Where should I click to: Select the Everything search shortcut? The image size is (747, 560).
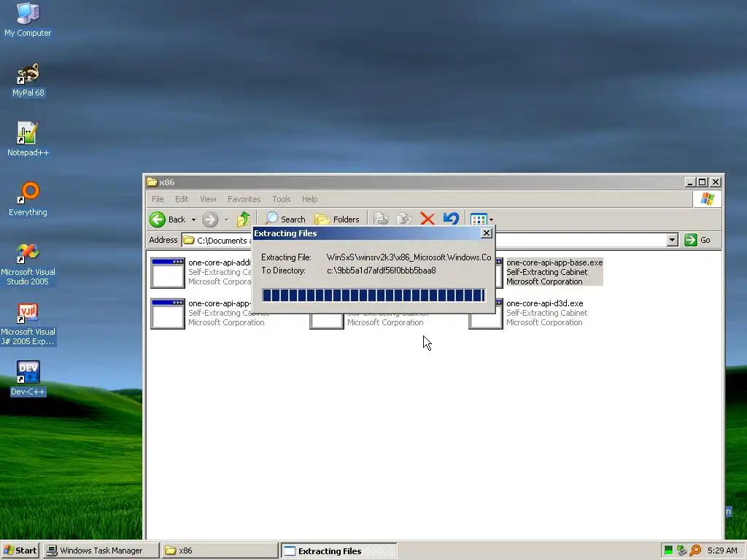click(28, 199)
